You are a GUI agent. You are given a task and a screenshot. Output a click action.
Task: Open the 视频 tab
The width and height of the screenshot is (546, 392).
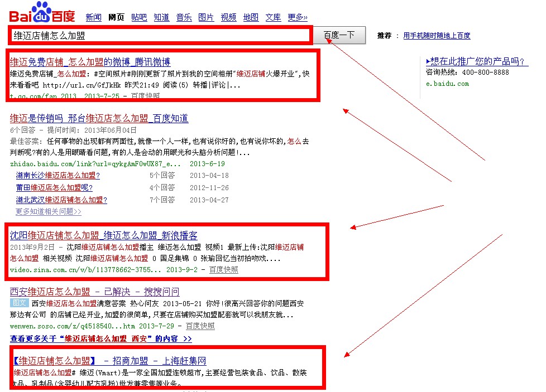(228, 17)
